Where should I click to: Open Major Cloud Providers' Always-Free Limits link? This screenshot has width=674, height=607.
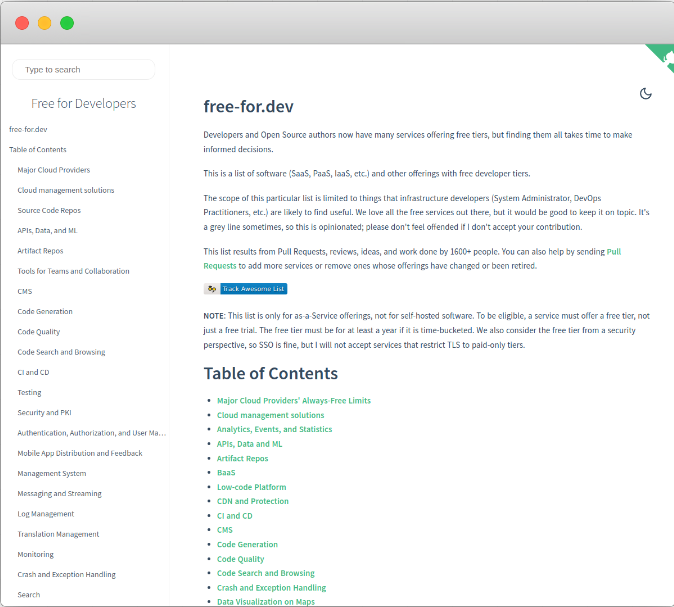click(x=294, y=401)
